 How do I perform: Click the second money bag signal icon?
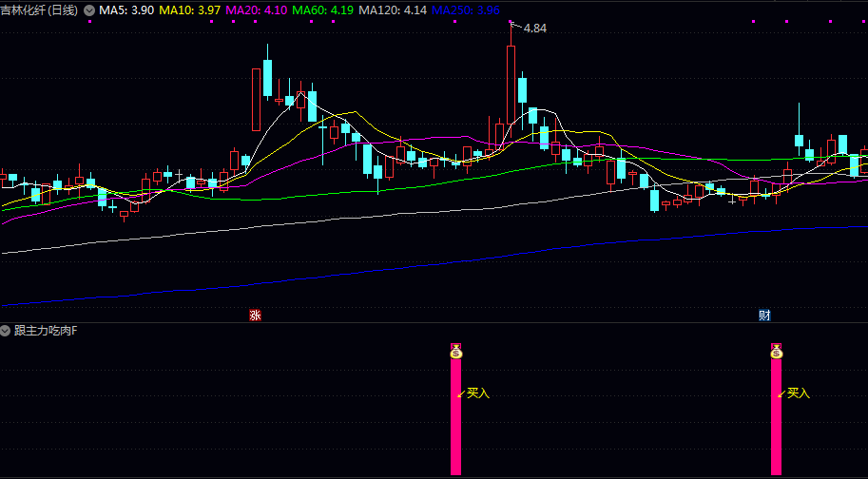point(776,352)
